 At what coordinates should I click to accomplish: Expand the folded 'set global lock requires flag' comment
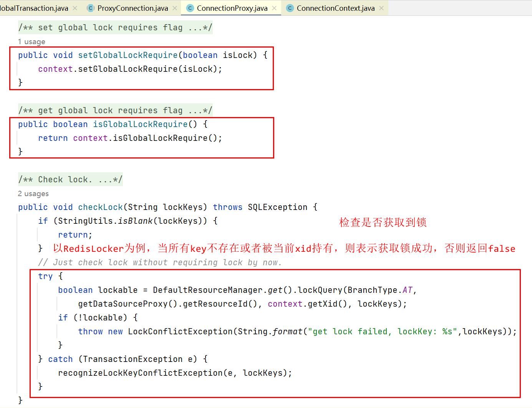115,28
